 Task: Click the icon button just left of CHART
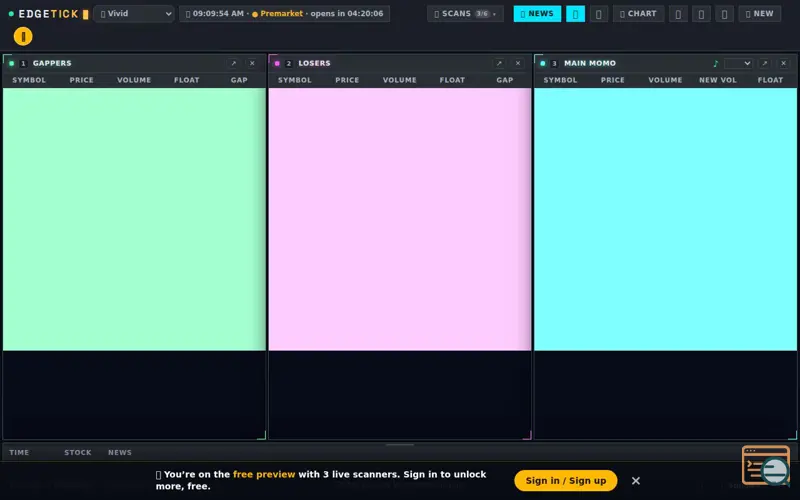tap(599, 14)
